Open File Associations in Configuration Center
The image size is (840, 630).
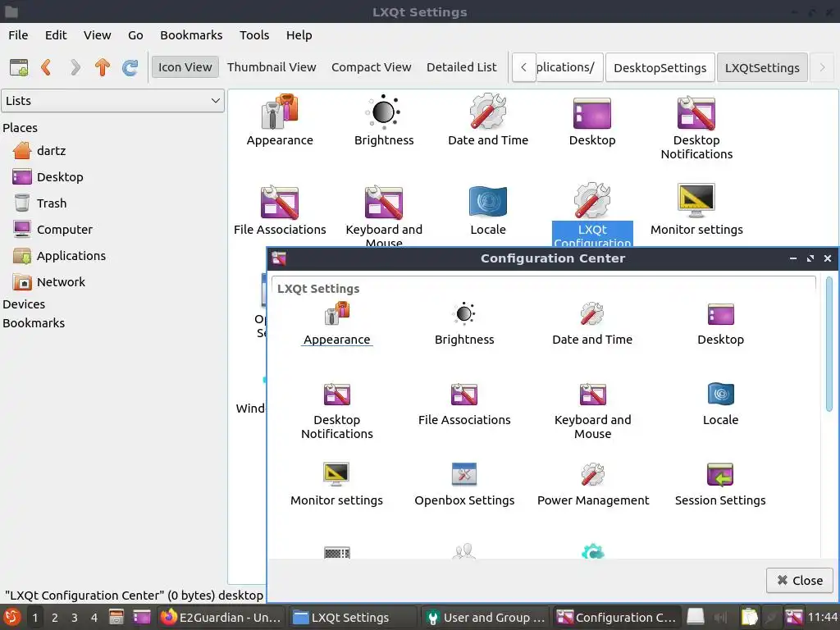click(464, 404)
